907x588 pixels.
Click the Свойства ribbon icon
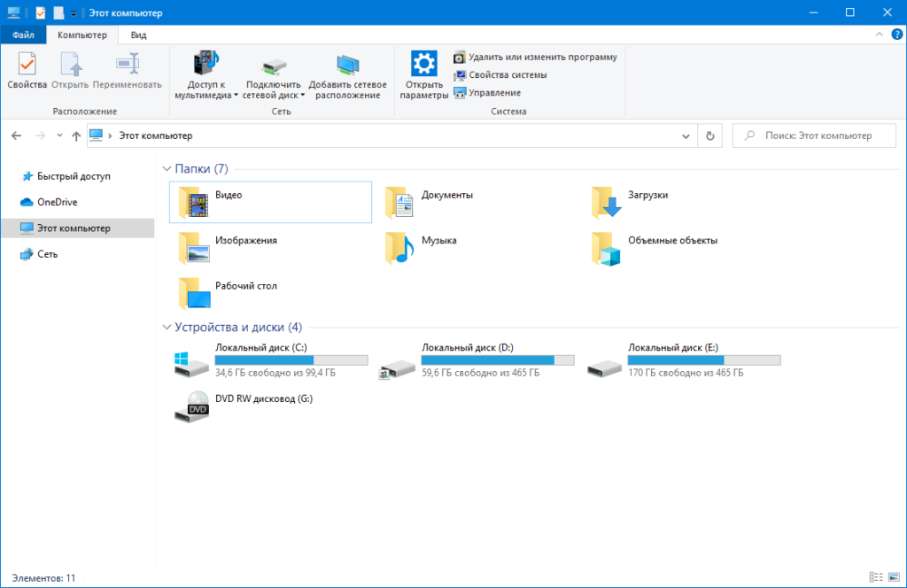[27, 71]
